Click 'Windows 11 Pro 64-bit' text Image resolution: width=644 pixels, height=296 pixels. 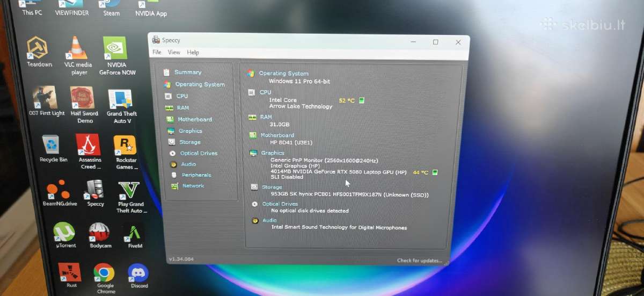299,81
